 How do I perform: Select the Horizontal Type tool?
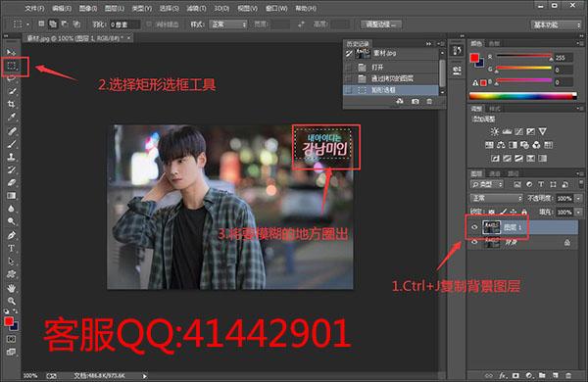(12, 248)
